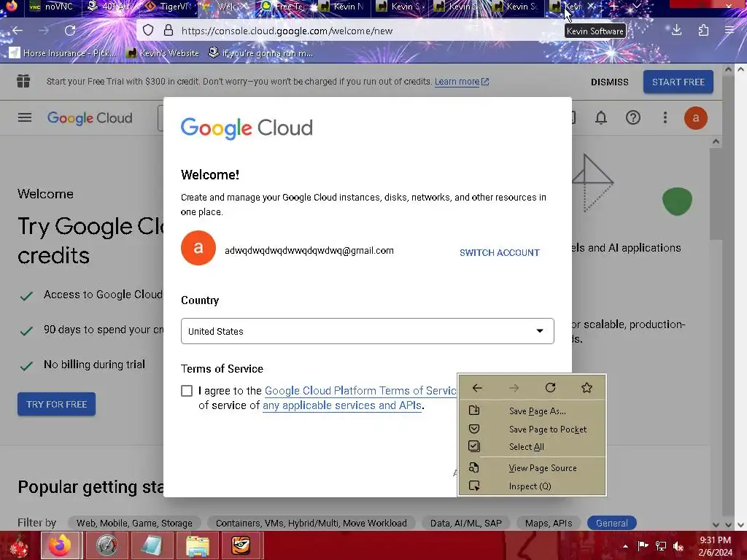
Task: Choose View Page Source
Action: [x=532, y=468]
